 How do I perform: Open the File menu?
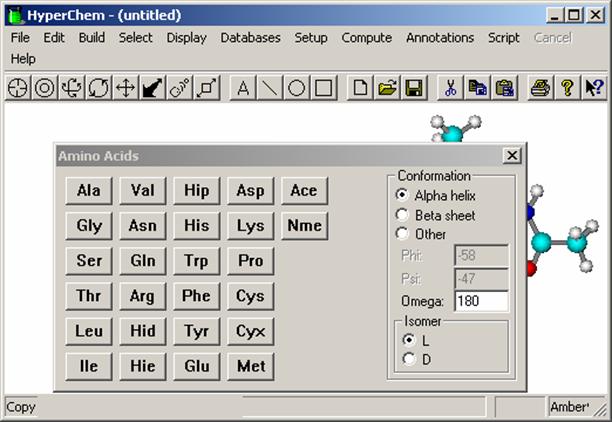[20, 38]
